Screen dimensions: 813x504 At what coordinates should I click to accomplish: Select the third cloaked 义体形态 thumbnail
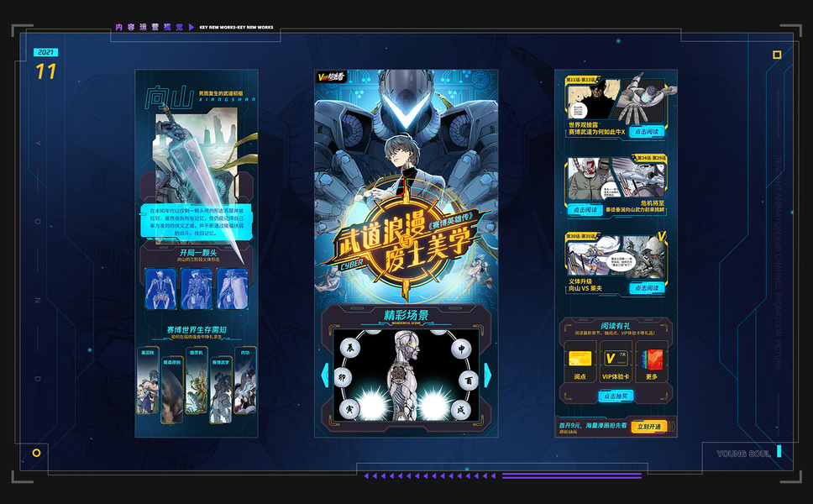coord(233,289)
